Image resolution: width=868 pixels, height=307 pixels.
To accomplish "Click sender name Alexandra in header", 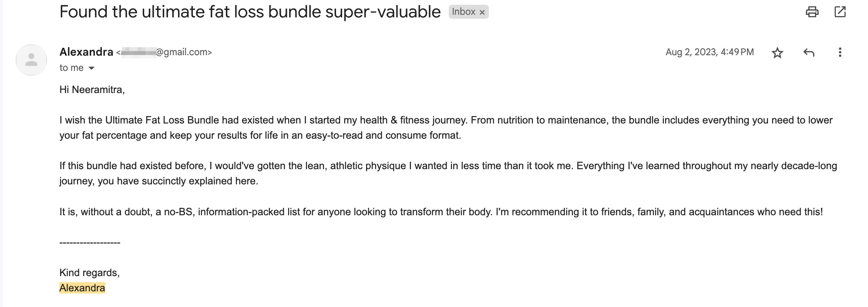I will (x=86, y=52).
